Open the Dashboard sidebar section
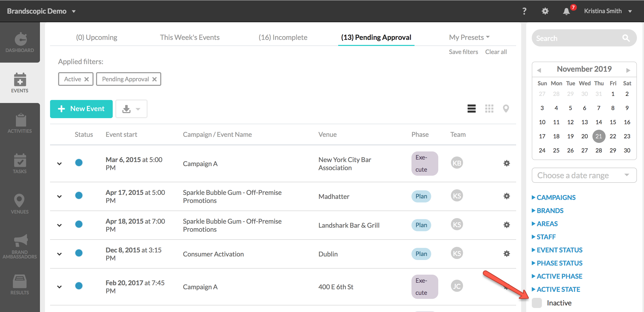Viewport: 644px width, 312px height. [x=20, y=42]
